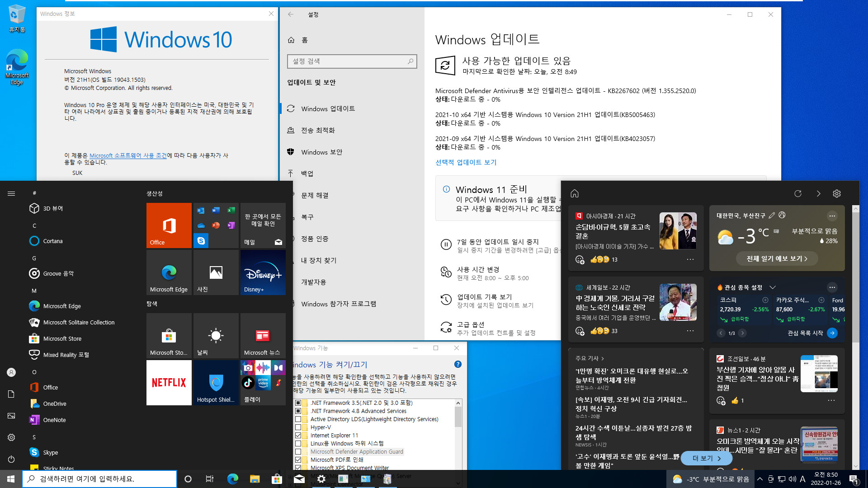The image size is (868, 488).
Task: Launch the Netflix tile
Action: click(169, 383)
